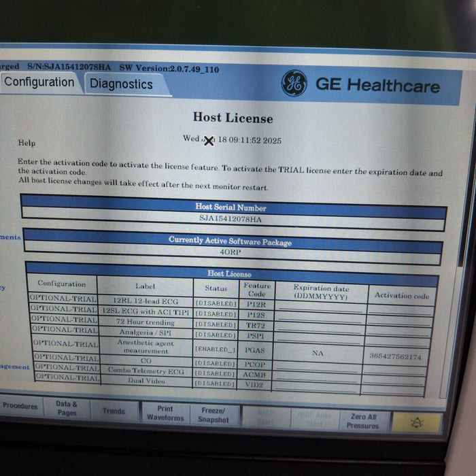Click the Host License page title

pyautogui.click(x=233, y=118)
